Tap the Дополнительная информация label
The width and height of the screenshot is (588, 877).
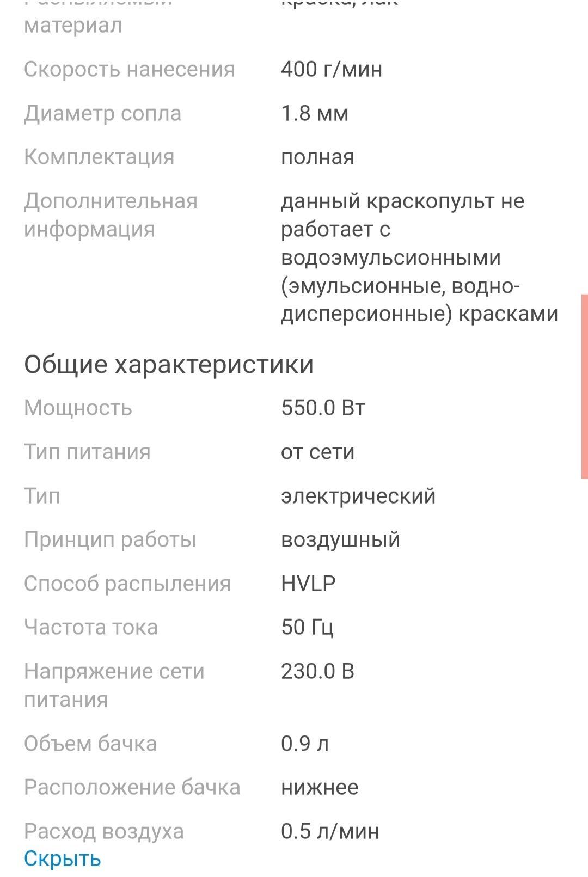[111, 215]
